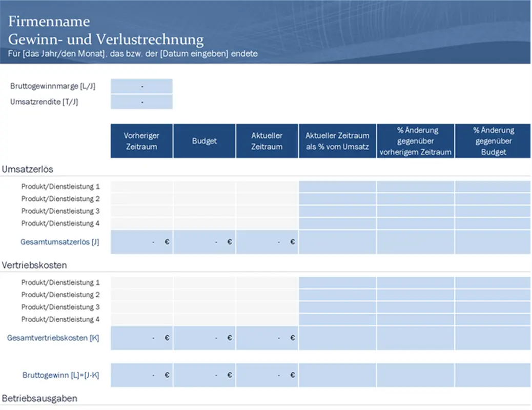Click the Budget column header
Image resolution: width=532 pixels, height=410 pixels.
[x=204, y=141]
